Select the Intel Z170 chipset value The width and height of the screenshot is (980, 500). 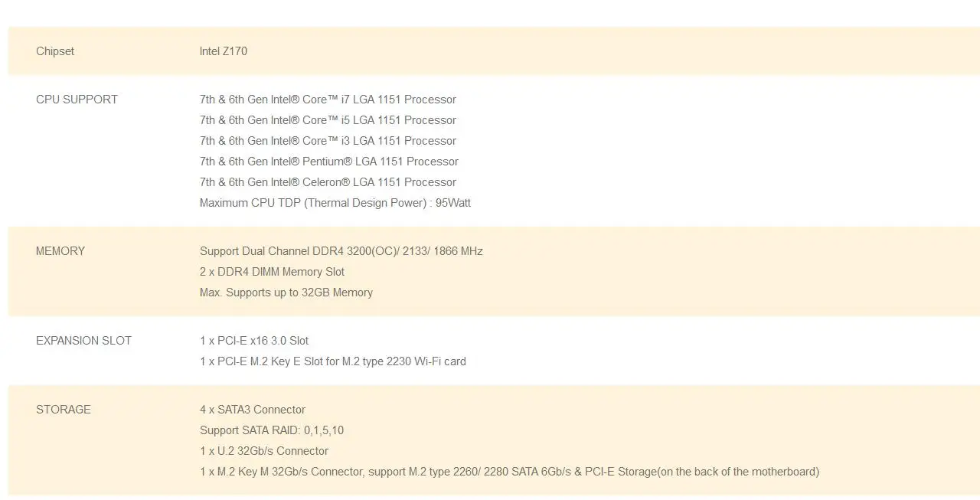pos(224,51)
